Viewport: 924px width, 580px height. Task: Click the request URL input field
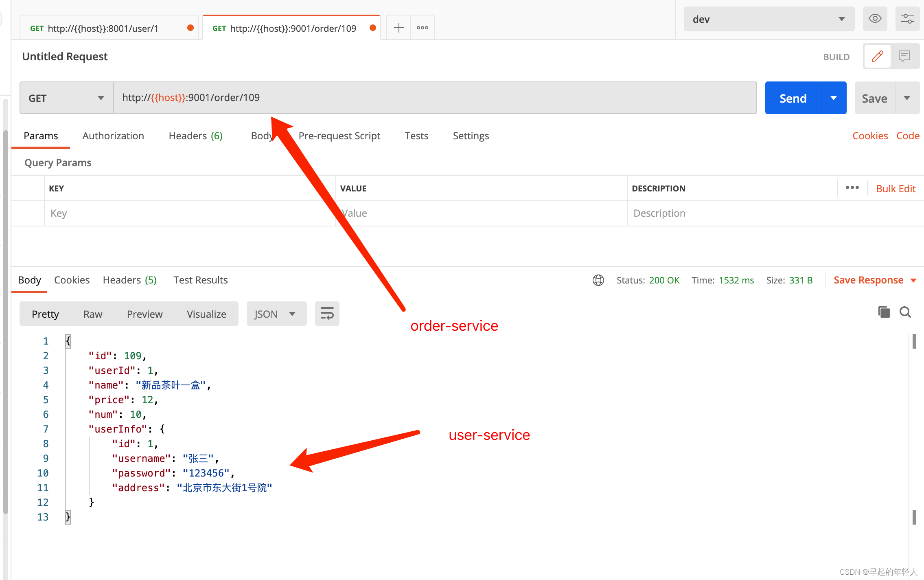(x=434, y=98)
